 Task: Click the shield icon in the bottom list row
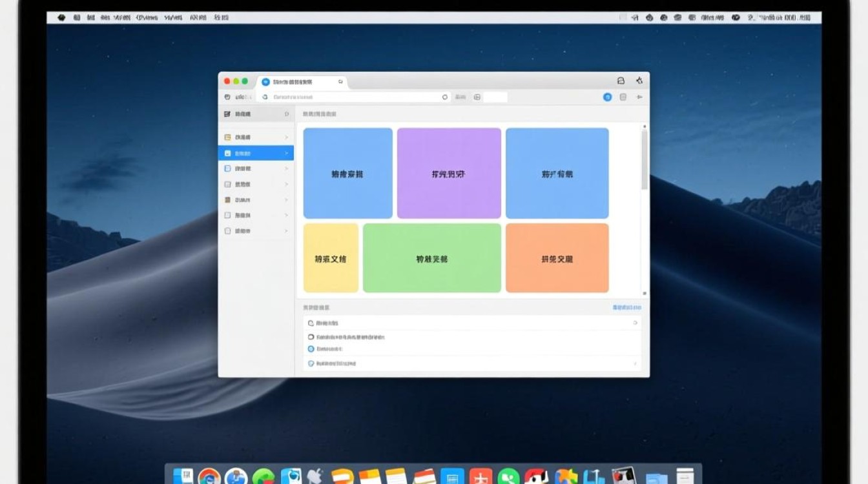tap(311, 363)
